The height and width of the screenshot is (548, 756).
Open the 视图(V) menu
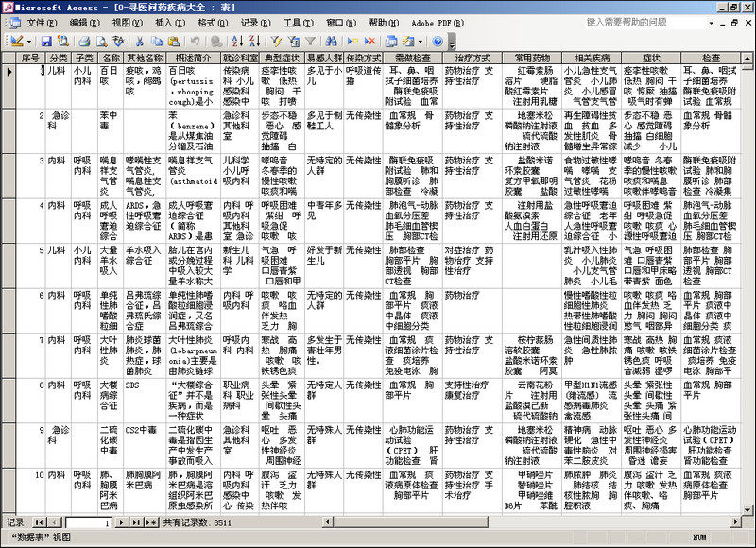click(x=128, y=23)
